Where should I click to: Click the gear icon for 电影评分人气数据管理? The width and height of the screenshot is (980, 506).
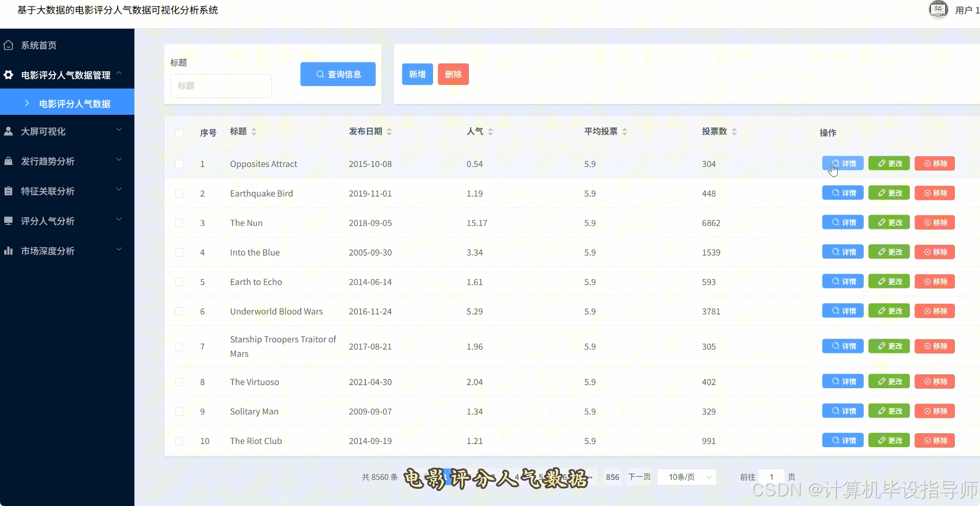[x=8, y=75]
